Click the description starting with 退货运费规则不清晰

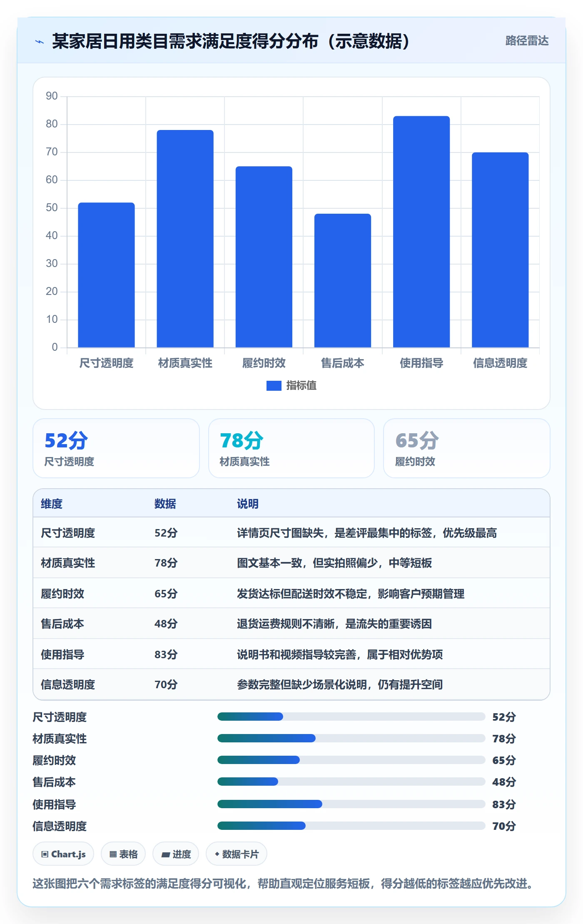(x=334, y=624)
